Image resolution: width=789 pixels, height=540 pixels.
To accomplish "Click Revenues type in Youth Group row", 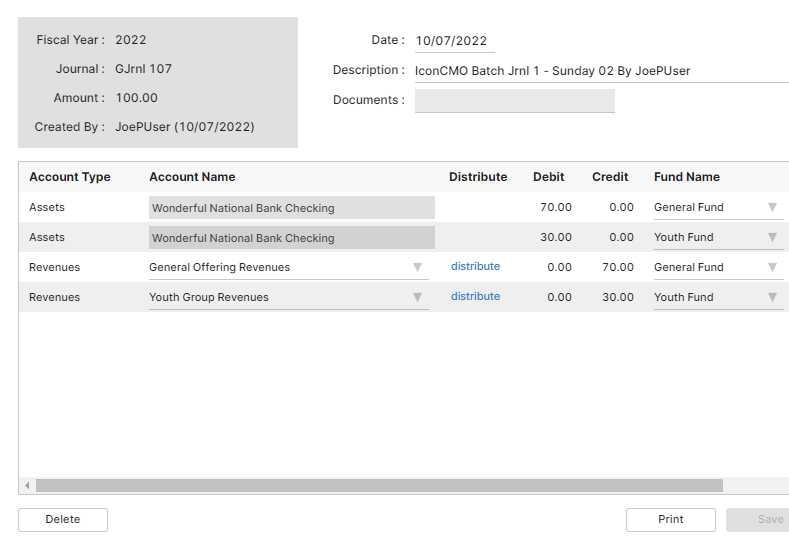I will 54,297.
